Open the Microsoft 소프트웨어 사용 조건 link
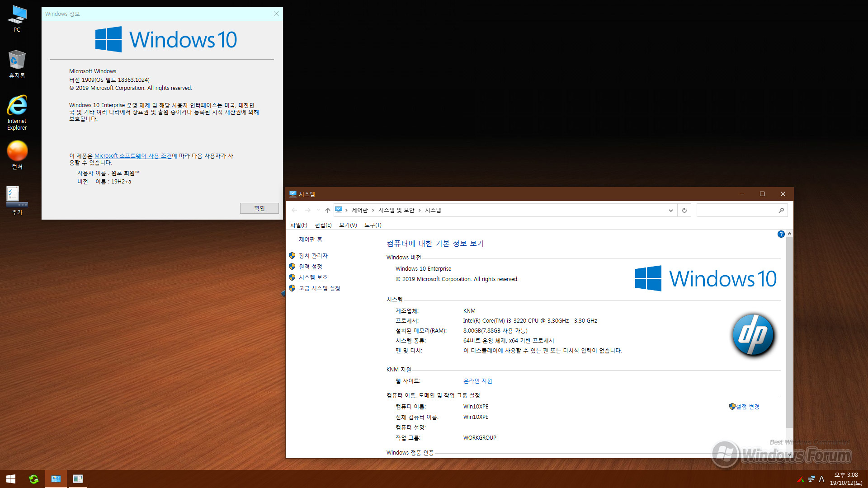The width and height of the screenshot is (868, 488). click(133, 156)
